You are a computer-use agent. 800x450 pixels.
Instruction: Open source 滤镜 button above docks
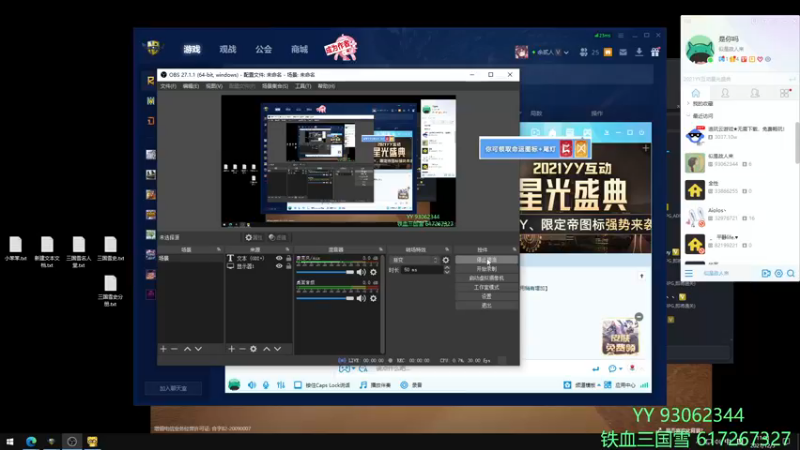pos(278,237)
